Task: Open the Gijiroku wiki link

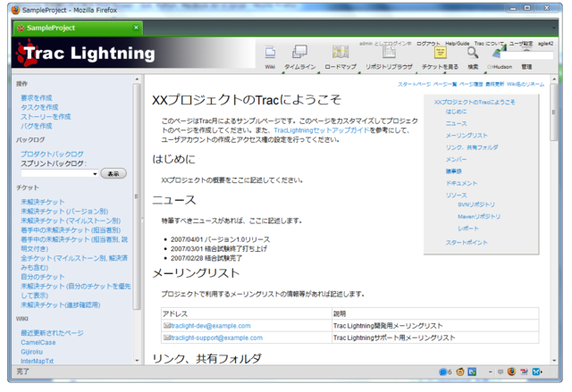Action: 32,352
